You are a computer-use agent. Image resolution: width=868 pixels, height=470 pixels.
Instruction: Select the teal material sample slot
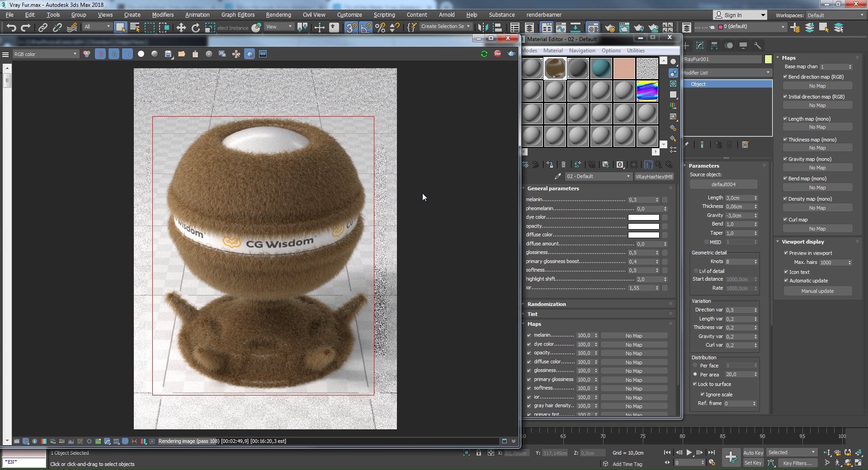[x=601, y=68]
